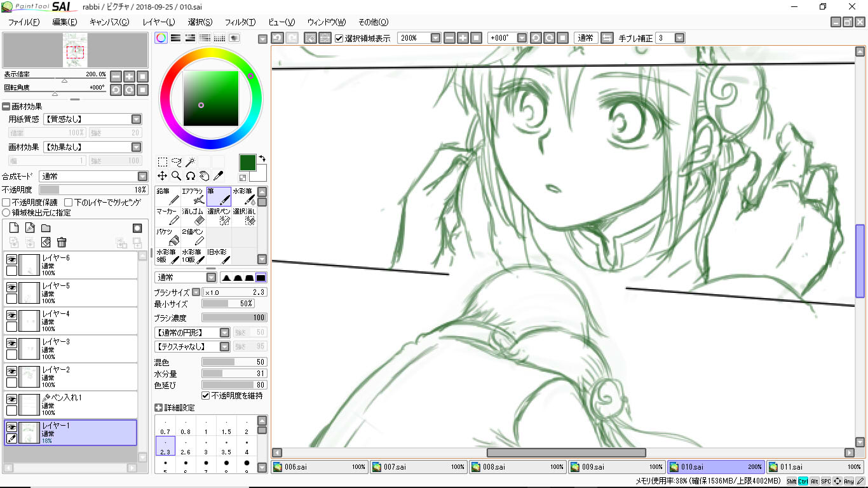Uncheck 選択領域表示 checkbox
868x488 pixels.
click(339, 38)
